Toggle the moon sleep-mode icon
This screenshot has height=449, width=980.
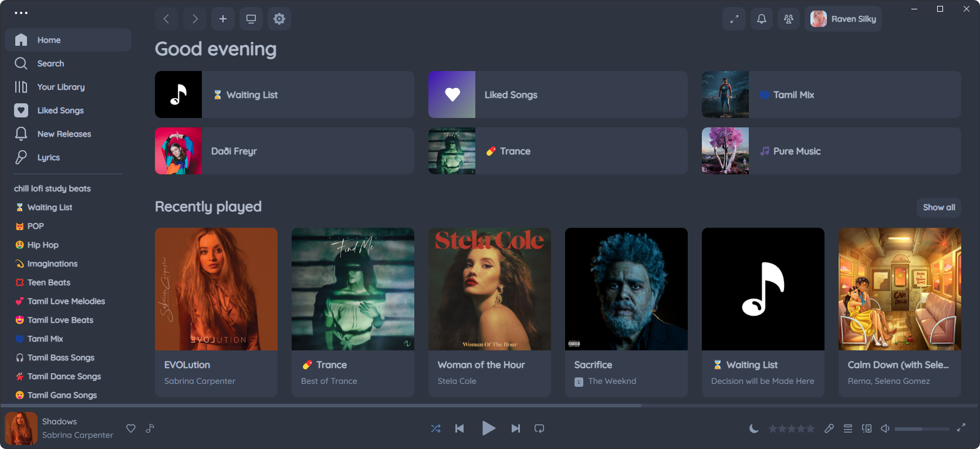pyautogui.click(x=754, y=428)
